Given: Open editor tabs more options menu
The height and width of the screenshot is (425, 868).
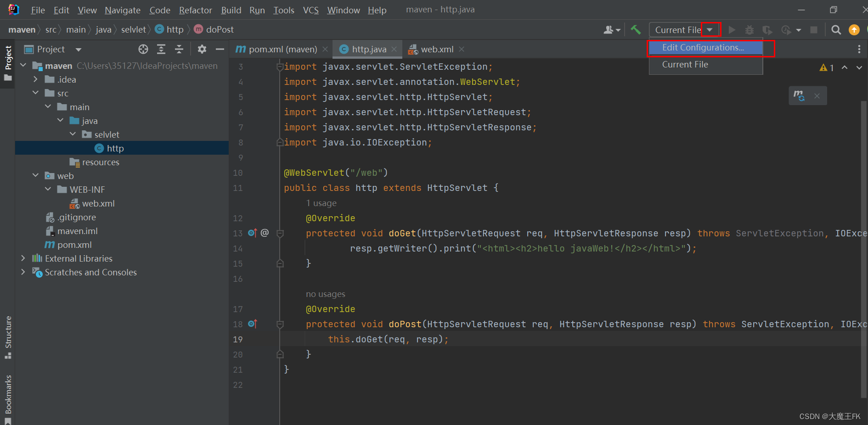Looking at the screenshot, I should pos(859,49).
